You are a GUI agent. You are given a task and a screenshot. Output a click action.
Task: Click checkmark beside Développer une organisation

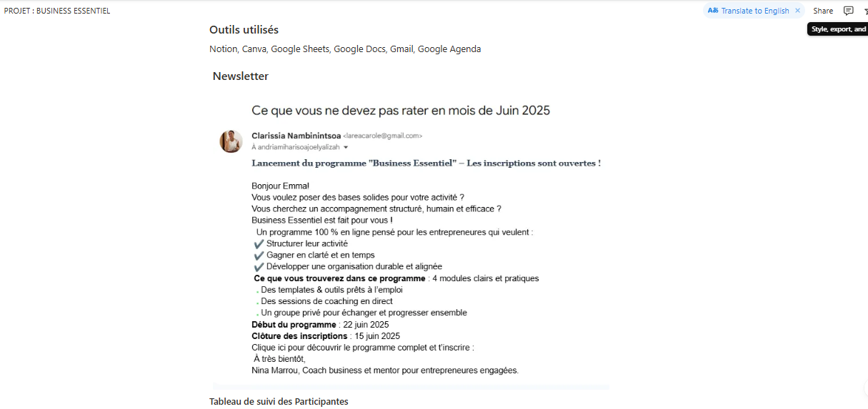point(259,266)
